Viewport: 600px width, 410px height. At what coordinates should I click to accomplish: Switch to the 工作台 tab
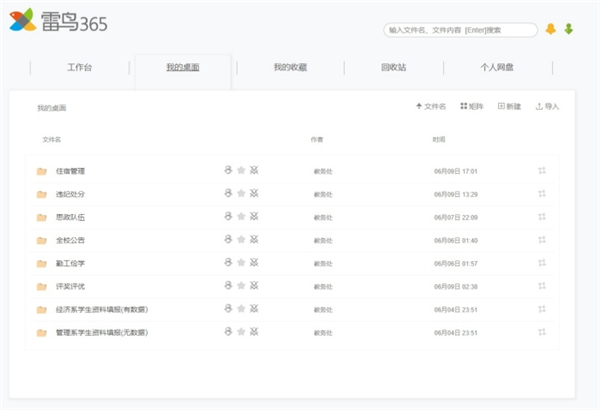point(83,68)
